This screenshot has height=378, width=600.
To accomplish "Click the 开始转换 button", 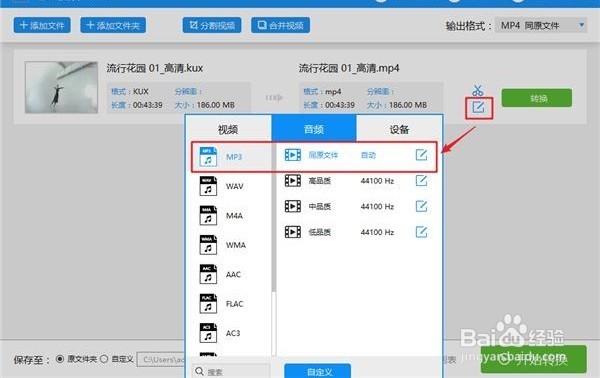I will pos(533,359).
